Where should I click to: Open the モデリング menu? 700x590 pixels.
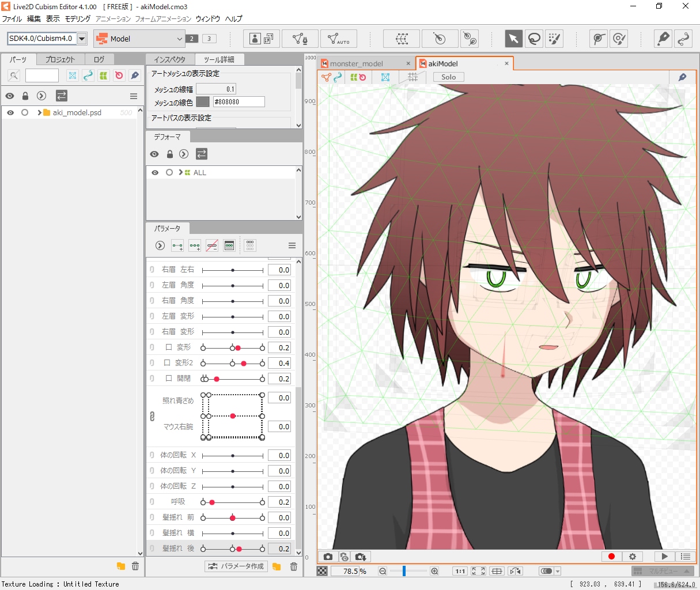coord(78,19)
